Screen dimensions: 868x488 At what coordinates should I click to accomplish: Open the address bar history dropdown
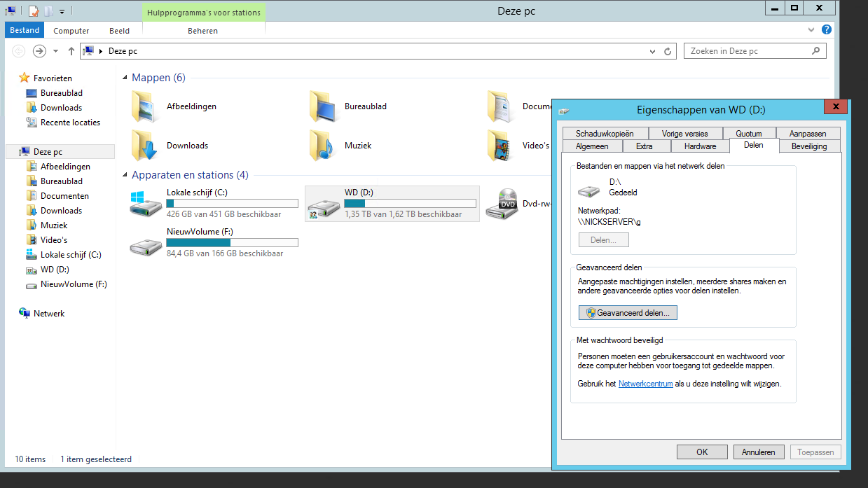coord(654,51)
